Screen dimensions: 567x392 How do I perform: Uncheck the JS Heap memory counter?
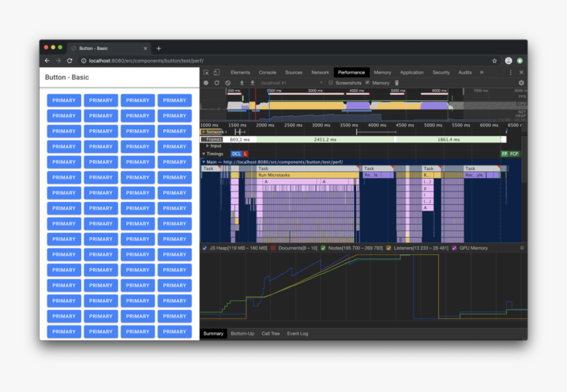click(203, 248)
